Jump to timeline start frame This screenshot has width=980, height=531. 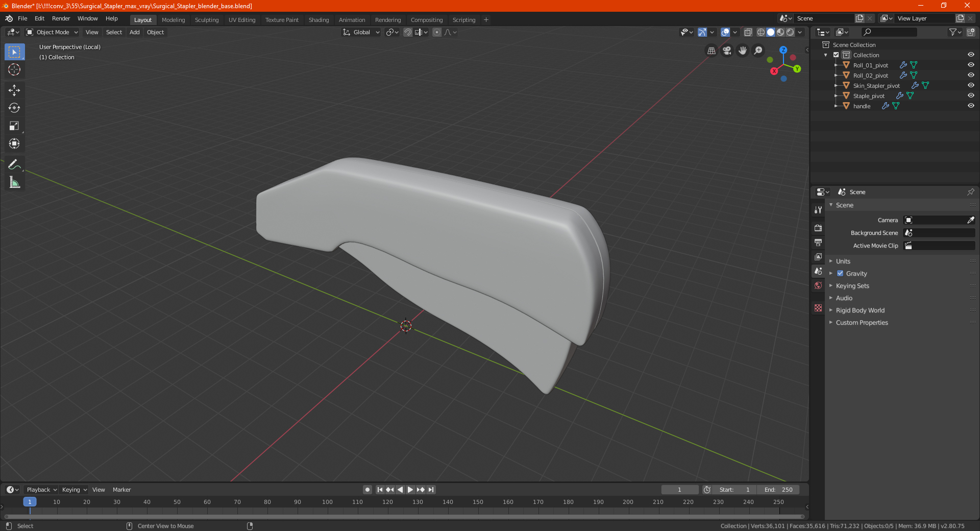(380, 490)
